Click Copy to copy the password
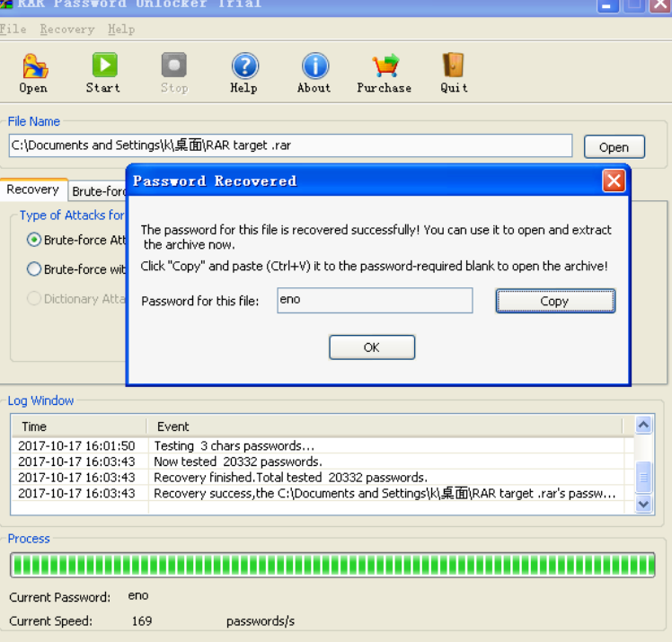 coord(555,301)
